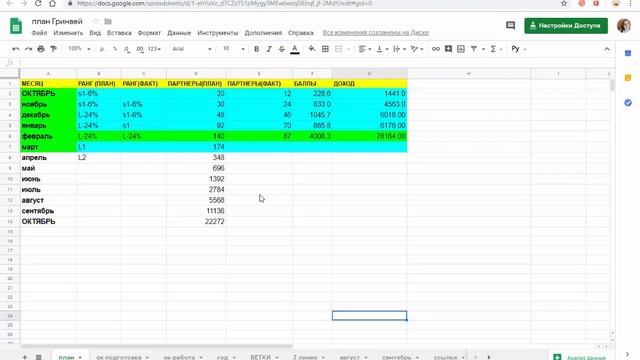Open the Вставка menu
Viewport: 640px width, 360px height.
point(119,33)
